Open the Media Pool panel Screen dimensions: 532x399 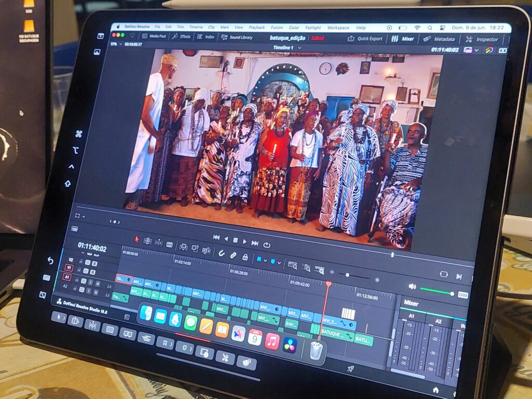pos(154,36)
